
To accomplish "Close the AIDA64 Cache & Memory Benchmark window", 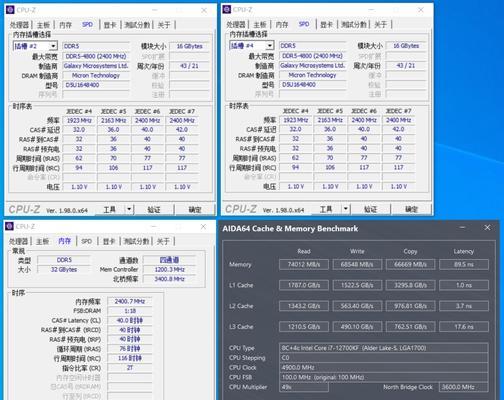I will pos(487,228).
